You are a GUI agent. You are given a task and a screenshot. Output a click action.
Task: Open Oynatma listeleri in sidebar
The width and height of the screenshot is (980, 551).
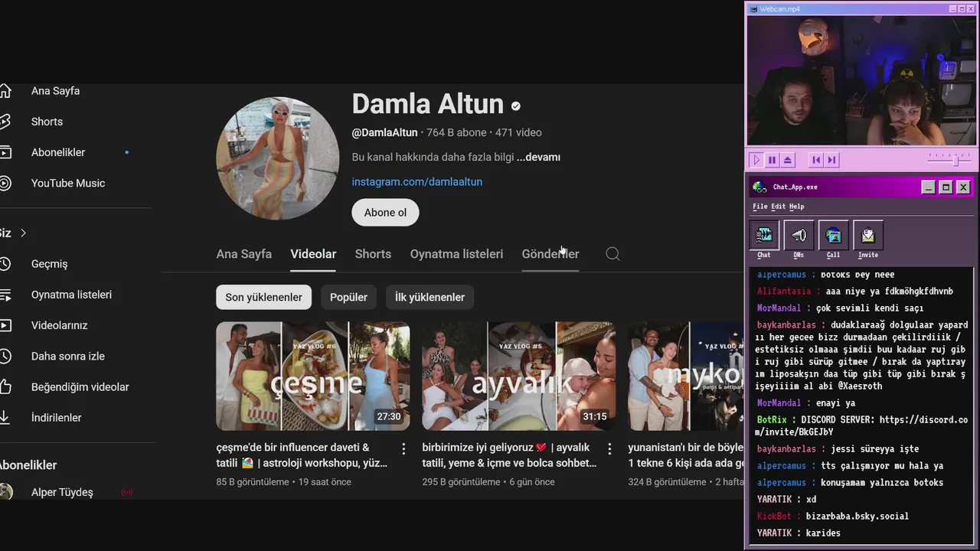tap(71, 295)
